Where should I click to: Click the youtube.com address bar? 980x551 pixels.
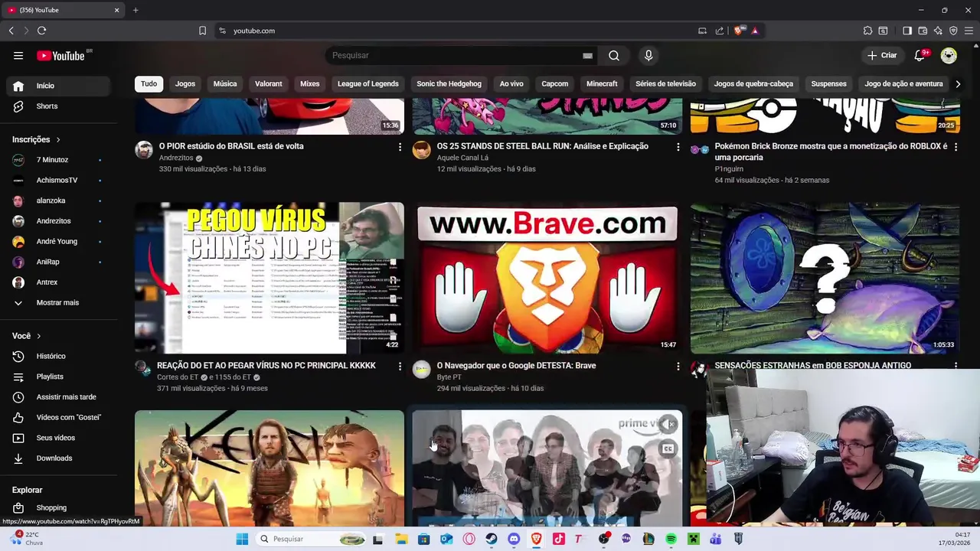pos(459,31)
